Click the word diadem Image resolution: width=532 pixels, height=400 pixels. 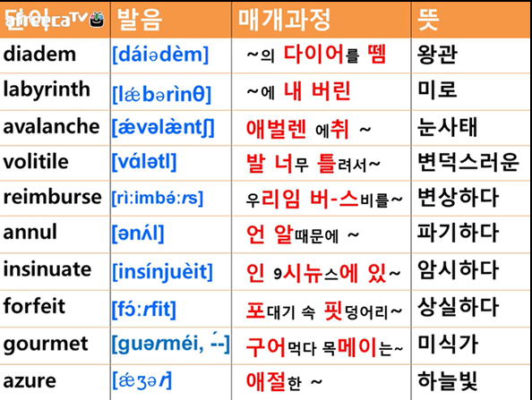(39, 55)
